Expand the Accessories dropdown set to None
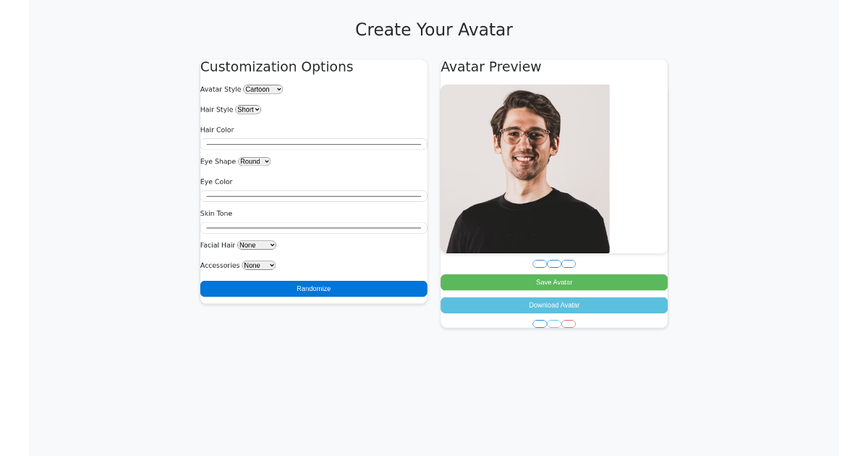 pos(258,265)
